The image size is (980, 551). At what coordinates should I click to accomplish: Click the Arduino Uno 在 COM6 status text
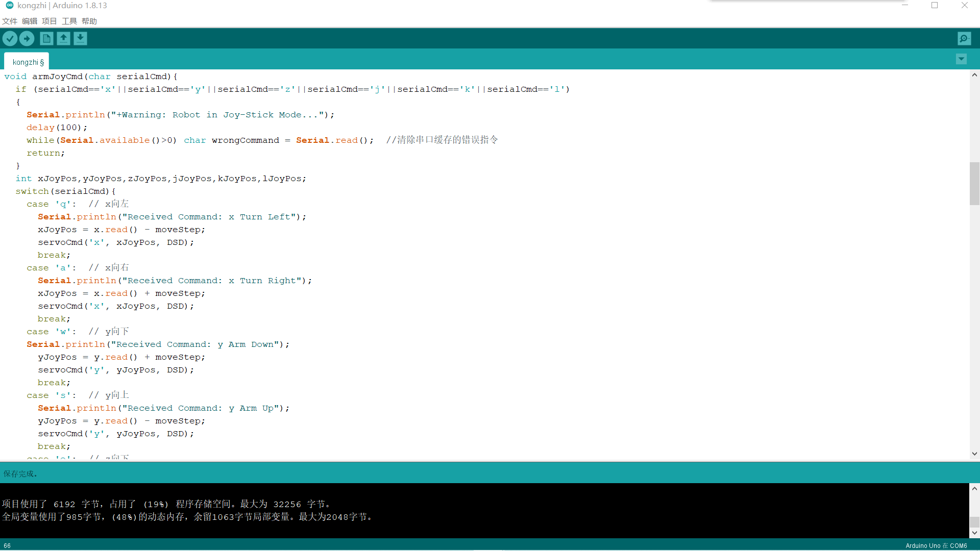point(936,545)
